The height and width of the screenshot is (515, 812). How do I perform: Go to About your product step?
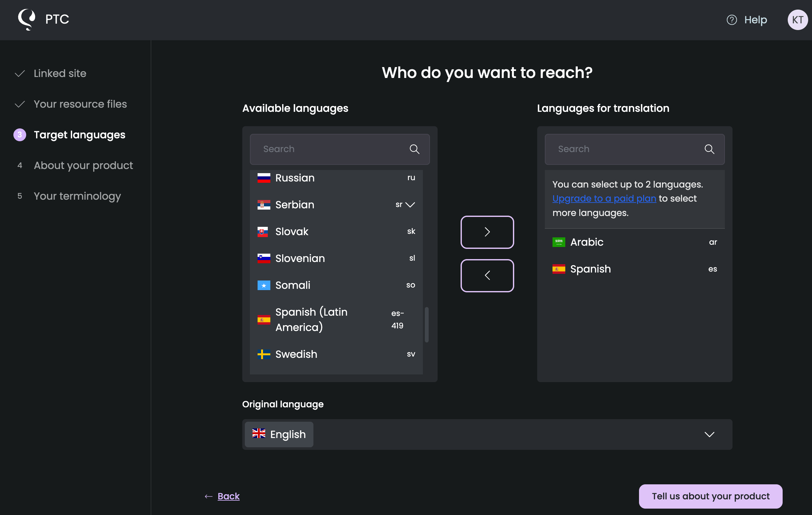(83, 166)
